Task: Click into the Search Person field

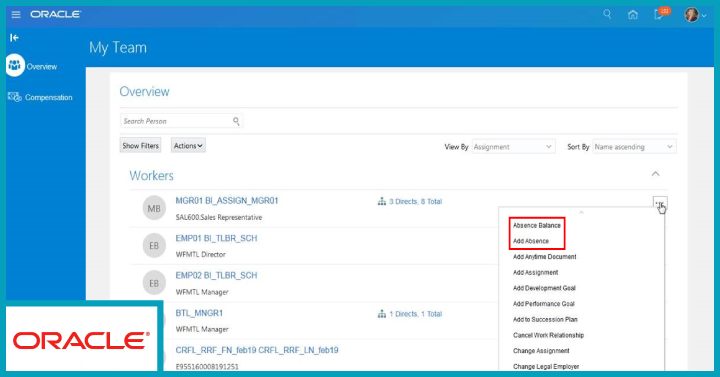Action: [x=181, y=121]
